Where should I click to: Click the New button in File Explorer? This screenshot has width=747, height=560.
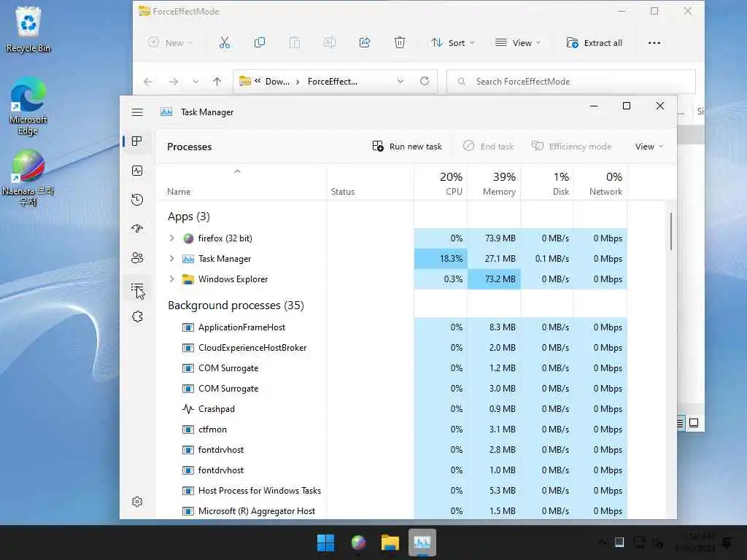point(170,43)
